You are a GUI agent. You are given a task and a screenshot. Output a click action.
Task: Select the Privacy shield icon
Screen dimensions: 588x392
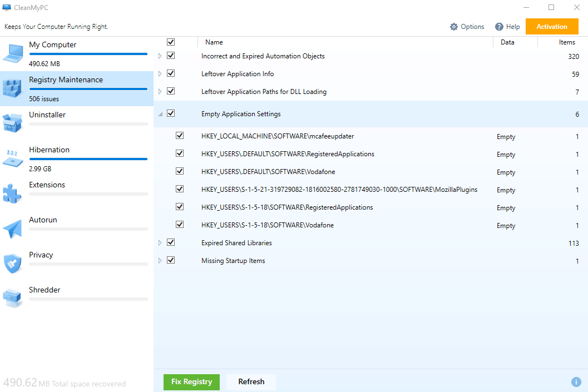point(13,262)
